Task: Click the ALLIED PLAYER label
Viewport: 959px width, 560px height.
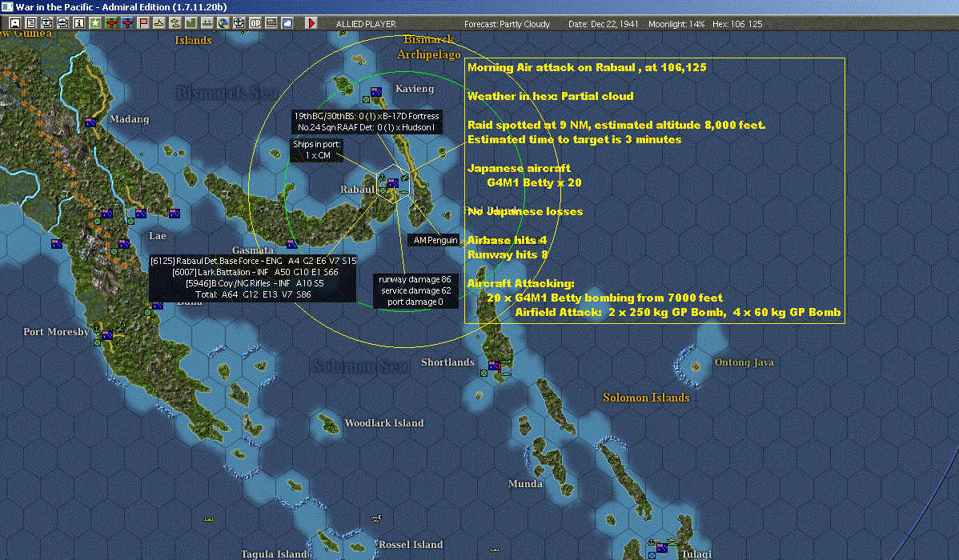Action: tap(366, 24)
